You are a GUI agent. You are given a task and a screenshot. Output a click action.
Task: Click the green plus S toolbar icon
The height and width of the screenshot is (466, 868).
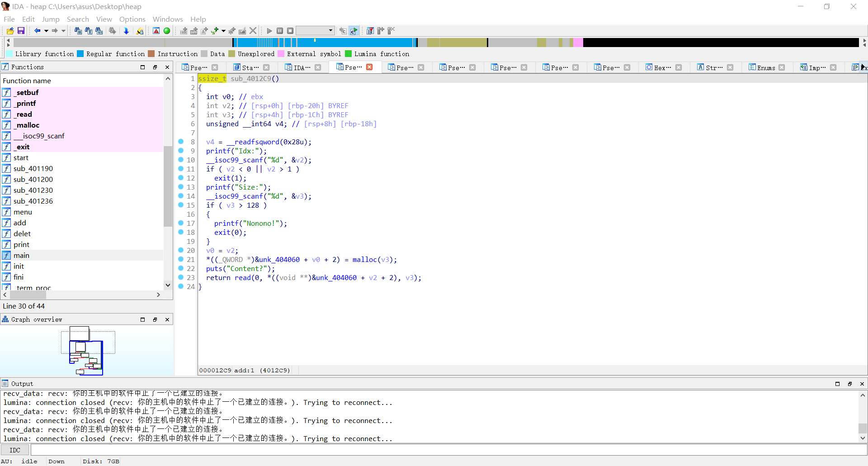click(x=215, y=31)
